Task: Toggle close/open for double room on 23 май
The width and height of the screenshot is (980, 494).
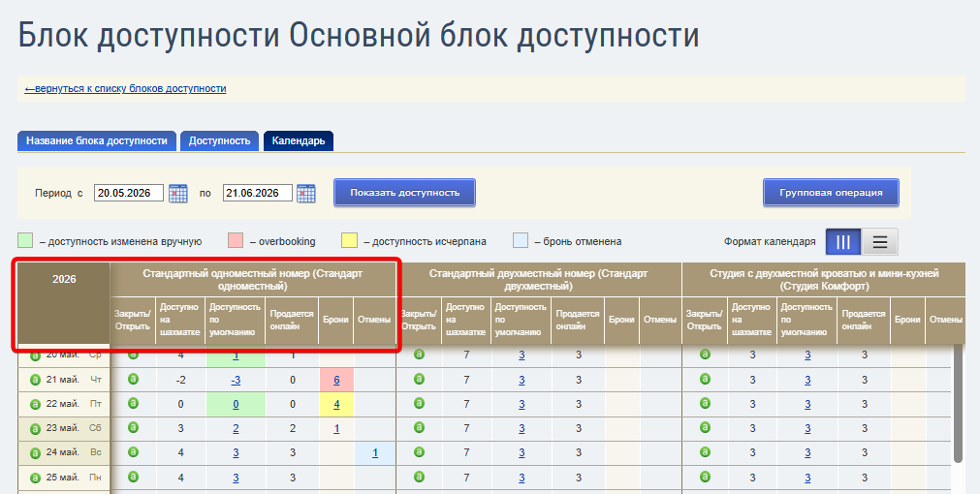Action: 419,428
